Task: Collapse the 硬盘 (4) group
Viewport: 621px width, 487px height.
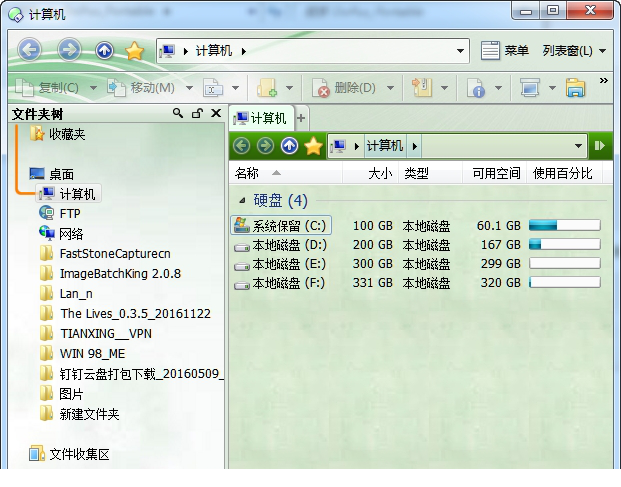Action: click(x=242, y=201)
